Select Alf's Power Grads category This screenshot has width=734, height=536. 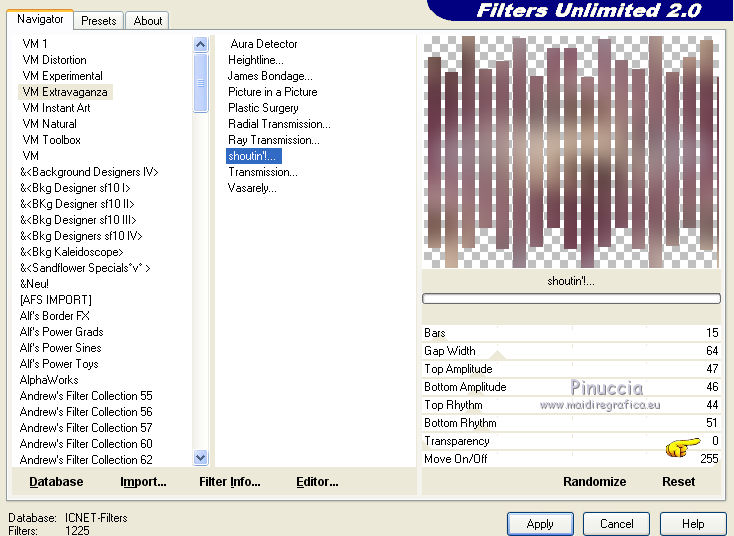[x=61, y=332]
